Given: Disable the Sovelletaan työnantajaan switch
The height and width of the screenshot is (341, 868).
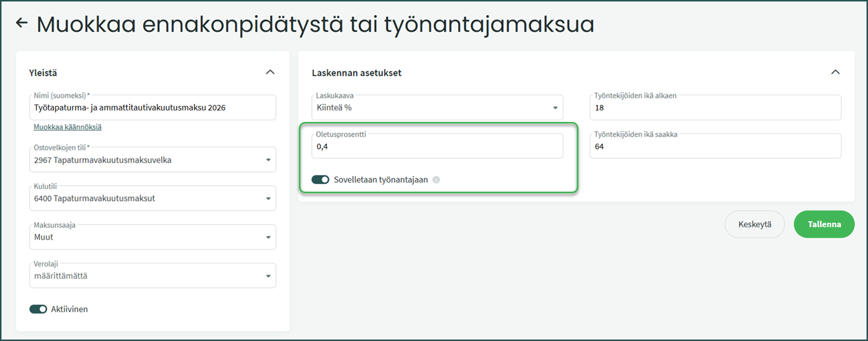Looking at the screenshot, I should 320,180.
